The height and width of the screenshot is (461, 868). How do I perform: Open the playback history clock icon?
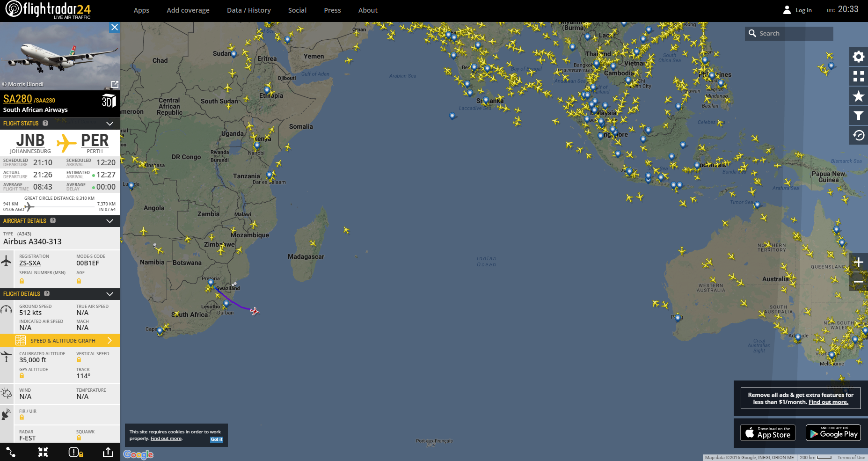858,135
